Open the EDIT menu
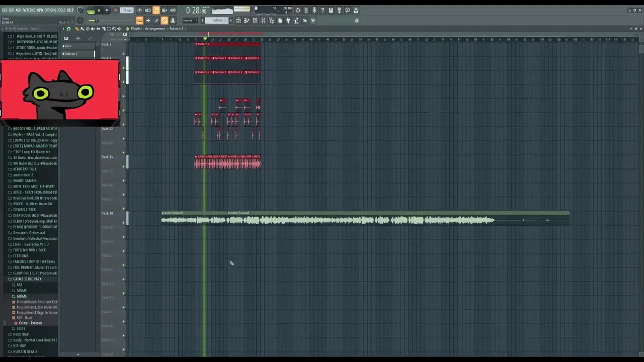 12,10
